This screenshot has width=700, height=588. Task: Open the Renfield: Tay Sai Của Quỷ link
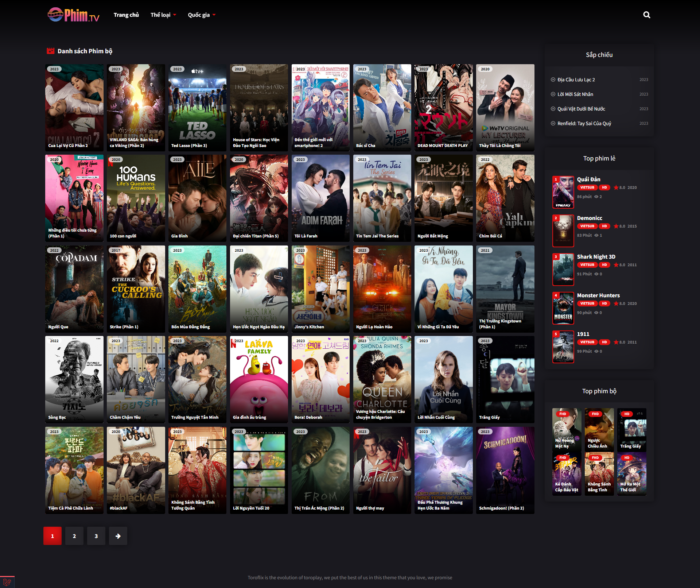(584, 123)
